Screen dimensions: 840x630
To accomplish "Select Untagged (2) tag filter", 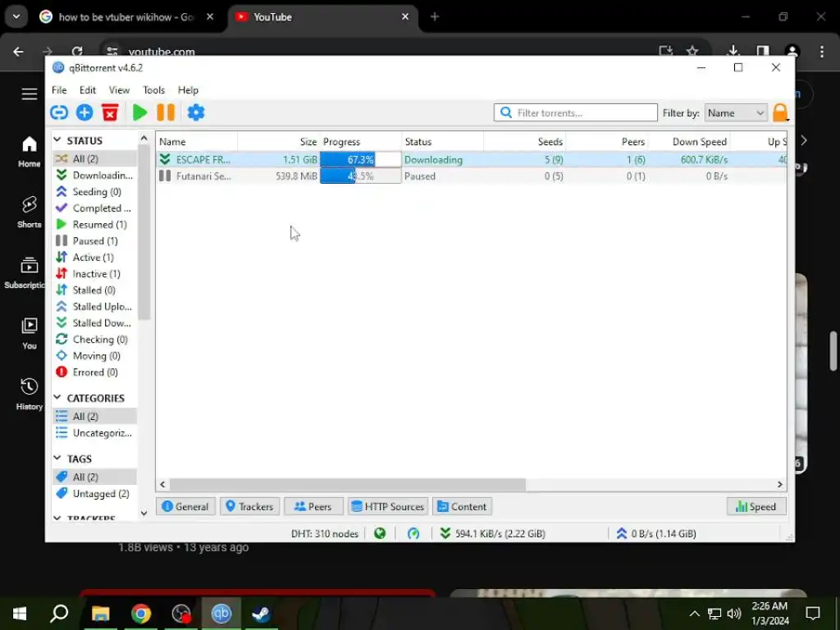I will tap(94, 493).
